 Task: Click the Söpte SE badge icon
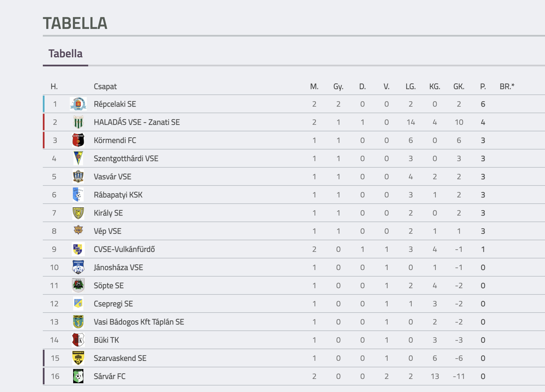click(78, 286)
